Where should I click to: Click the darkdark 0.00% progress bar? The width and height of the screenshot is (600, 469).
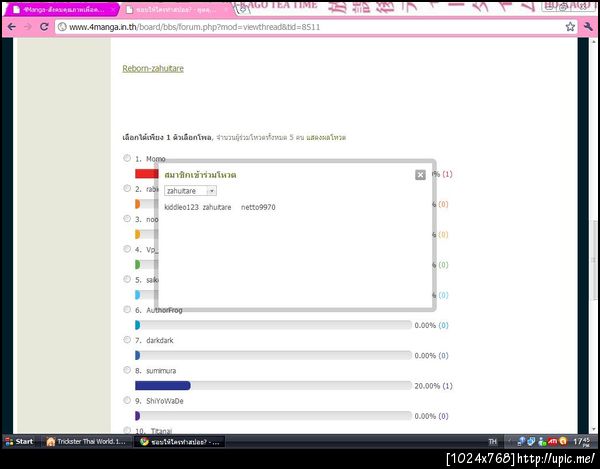click(x=273, y=355)
